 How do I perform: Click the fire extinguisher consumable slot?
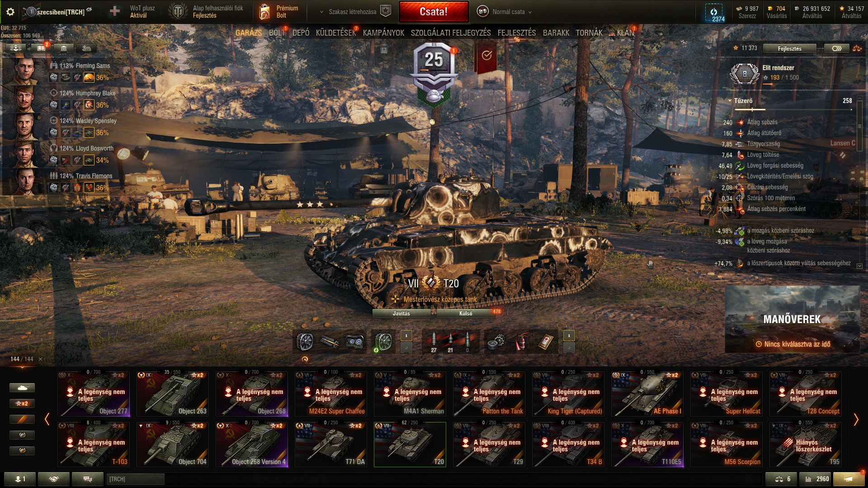(x=521, y=342)
